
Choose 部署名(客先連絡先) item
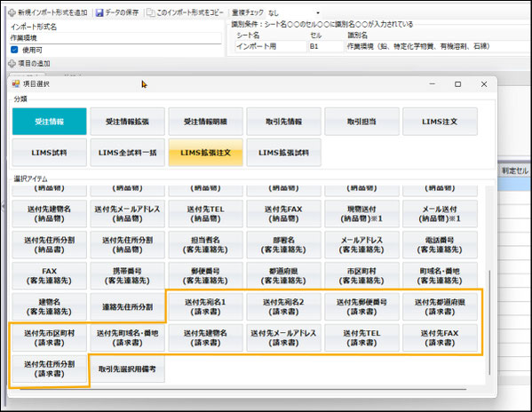pos(283,244)
